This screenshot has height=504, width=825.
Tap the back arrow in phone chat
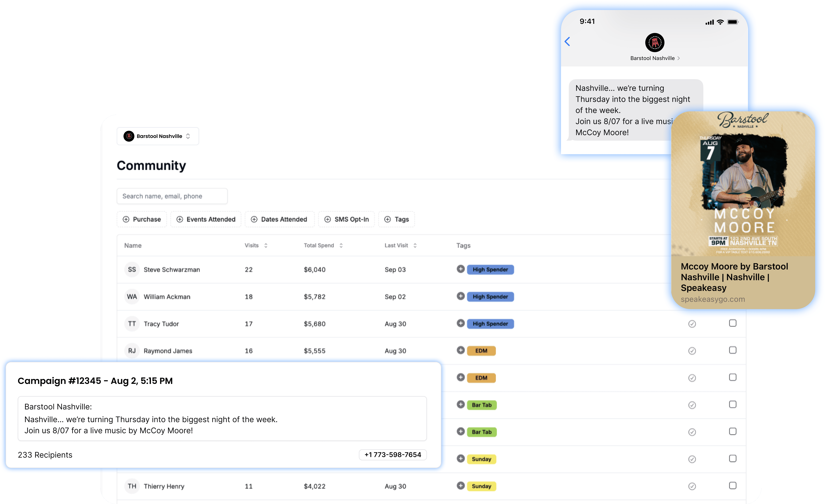tap(567, 42)
